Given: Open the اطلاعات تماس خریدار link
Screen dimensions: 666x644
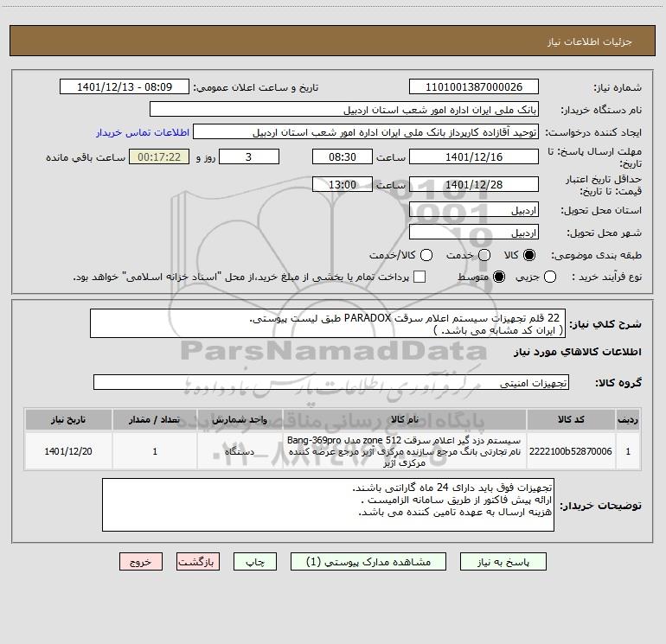Looking at the screenshot, I should (x=143, y=132).
